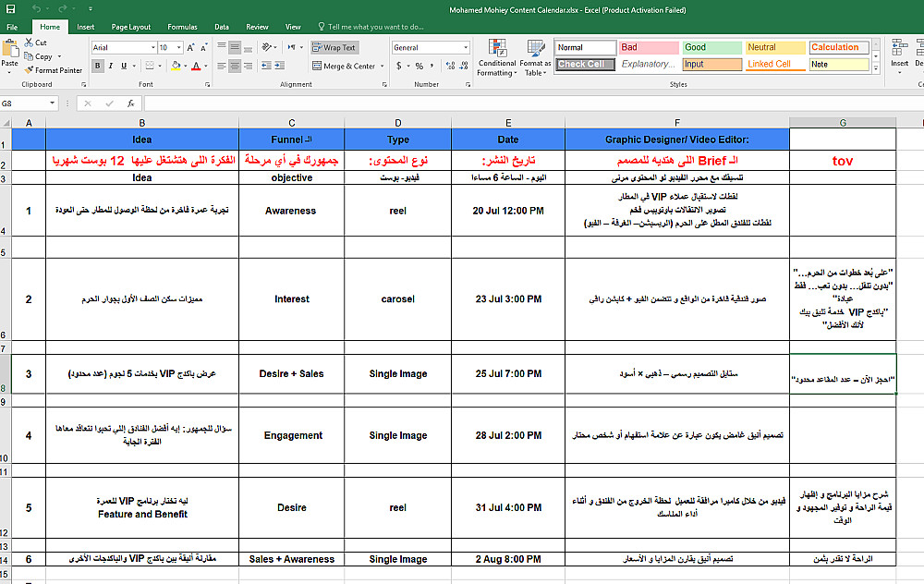Open Fill Color dropdown arrow
Viewport: 924px width, 584px height.
coord(185,66)
